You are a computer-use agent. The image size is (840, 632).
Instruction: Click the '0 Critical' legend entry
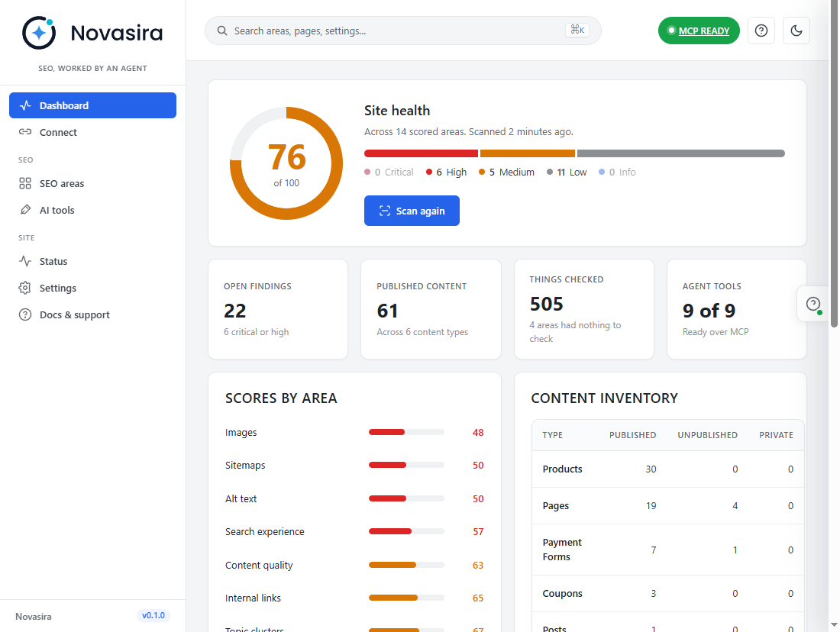pyautogui.click(x=389, y=172)
